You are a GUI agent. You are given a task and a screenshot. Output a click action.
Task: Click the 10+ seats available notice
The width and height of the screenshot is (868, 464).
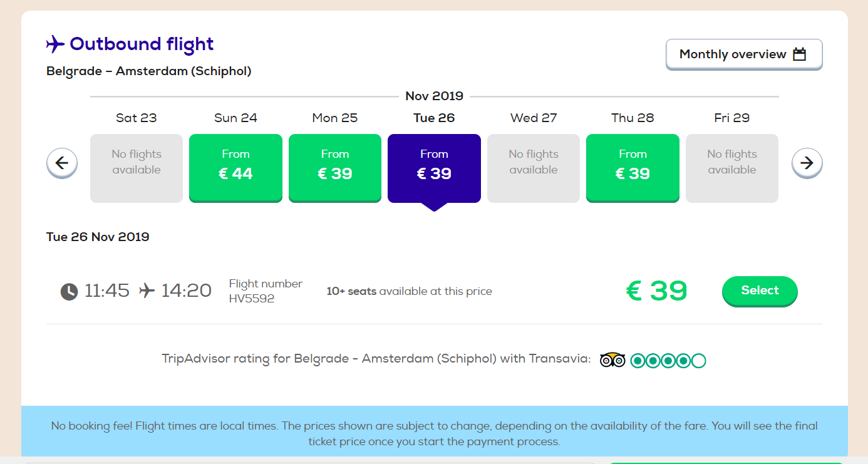tap(410, 291)
